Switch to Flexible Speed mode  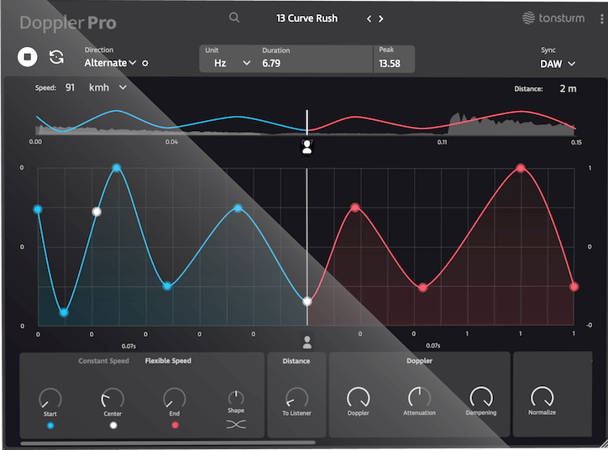click(168, 361)
